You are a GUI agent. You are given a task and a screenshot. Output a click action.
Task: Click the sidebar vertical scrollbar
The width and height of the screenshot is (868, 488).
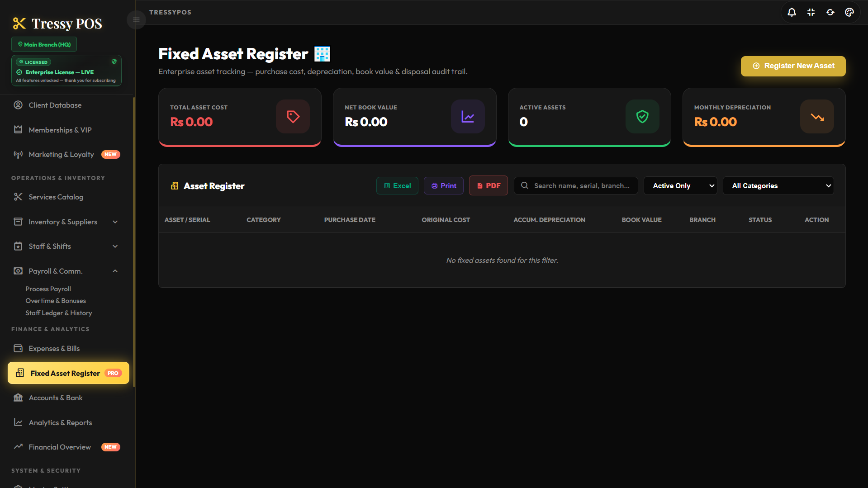click(x=134, y=242)
